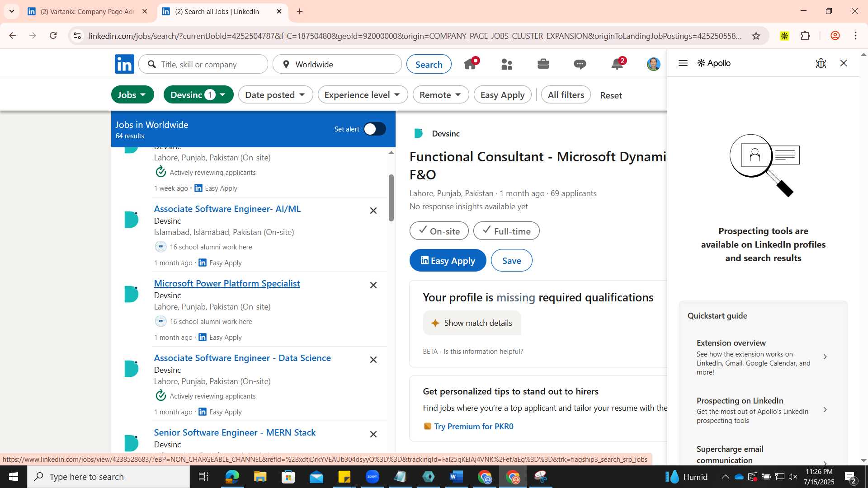Dismiss Associate Software Engineer - Data Science job
The image size is (868, 488).
click(373, 360)
